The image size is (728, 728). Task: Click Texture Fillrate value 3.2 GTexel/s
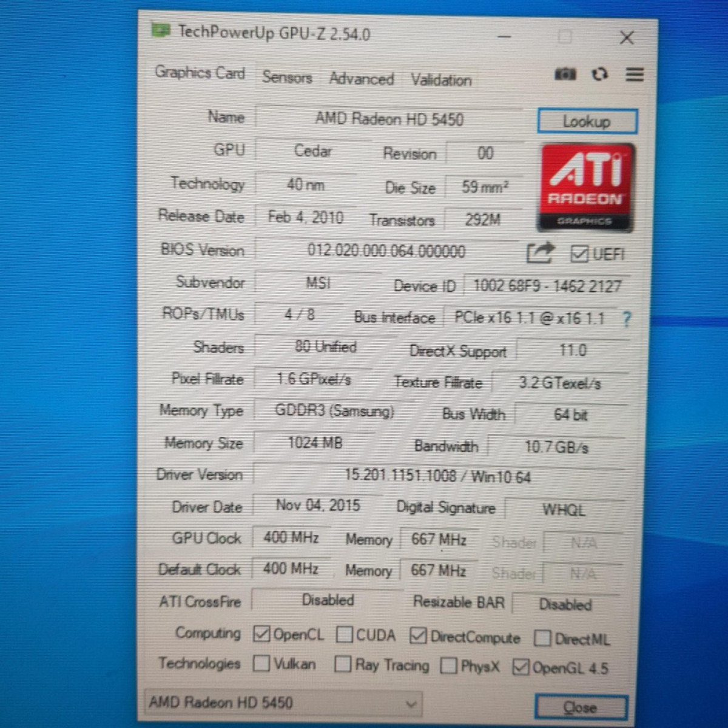[559, 383]
